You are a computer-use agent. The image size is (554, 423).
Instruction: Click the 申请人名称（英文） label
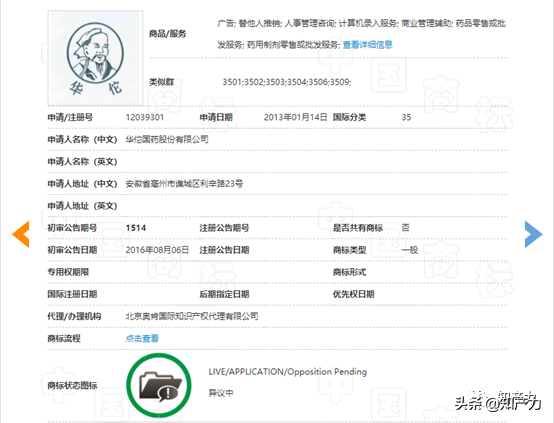pyautogui.click(x=82, y=162)
